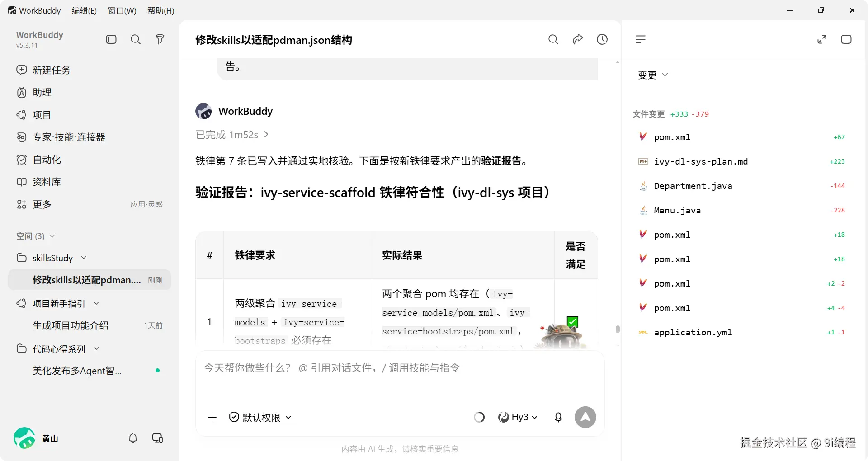
Task: Open the 自动化 automation page
Action: [90, 160]
